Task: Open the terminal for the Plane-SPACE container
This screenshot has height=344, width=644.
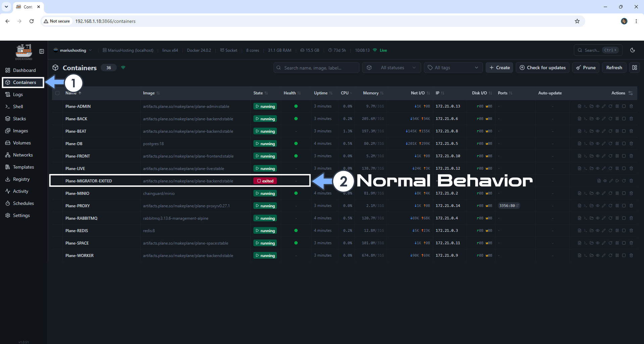Action: tap(585, 243)
